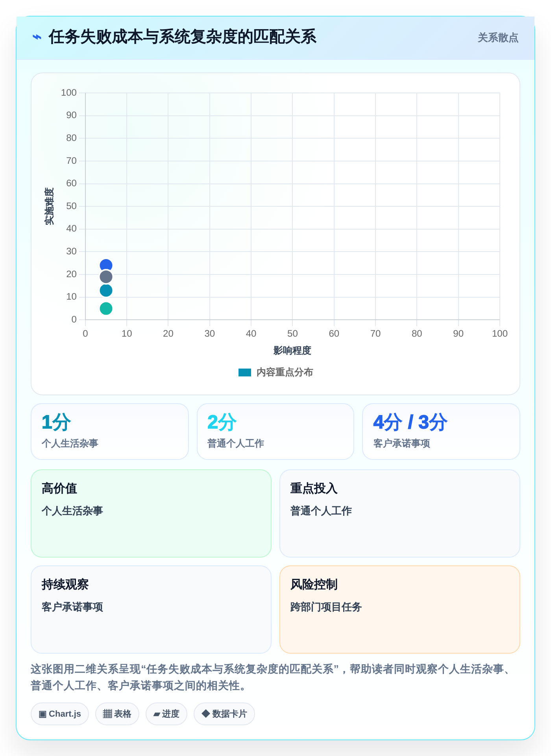
Task: Toggle the 内容重点分布 legend color swatch
Action: [x=245, y=372]
